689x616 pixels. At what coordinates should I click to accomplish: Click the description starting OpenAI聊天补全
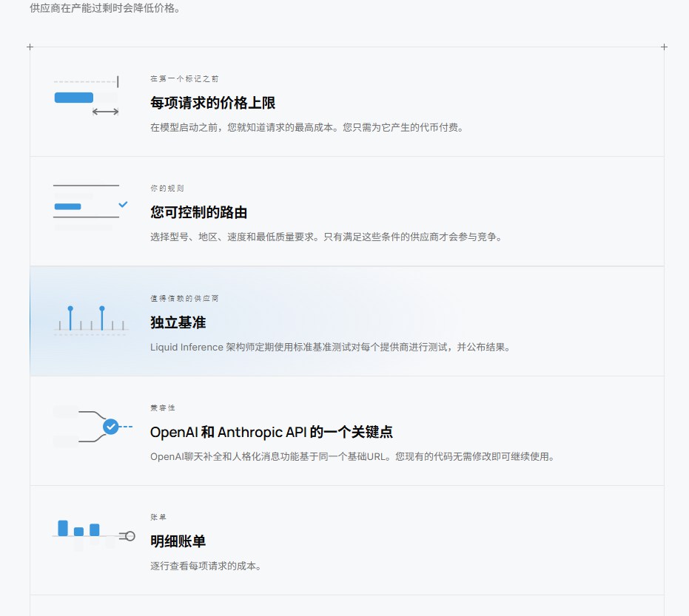click(352, 456)
